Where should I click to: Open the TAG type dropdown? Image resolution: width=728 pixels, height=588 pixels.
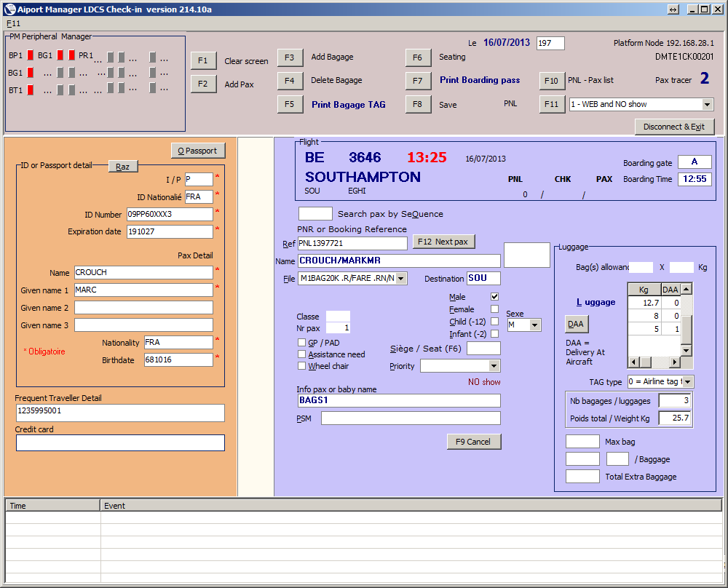689,382
